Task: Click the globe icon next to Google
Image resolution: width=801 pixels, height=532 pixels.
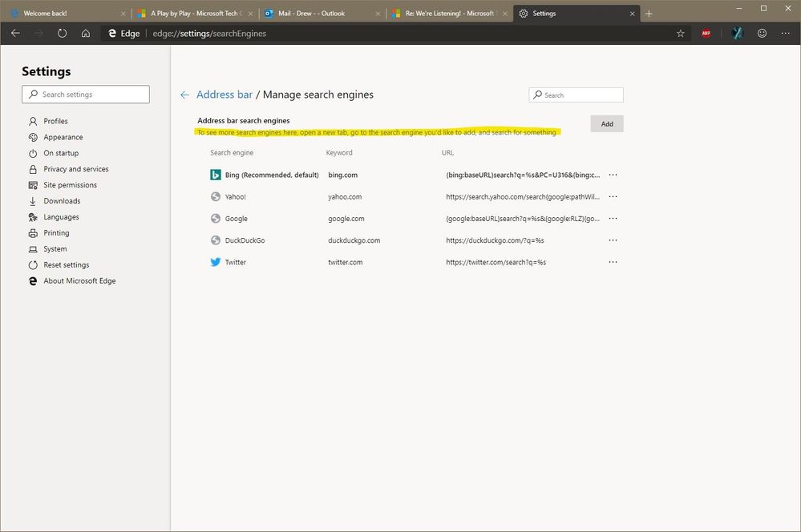Action: (x=216, y=219)
